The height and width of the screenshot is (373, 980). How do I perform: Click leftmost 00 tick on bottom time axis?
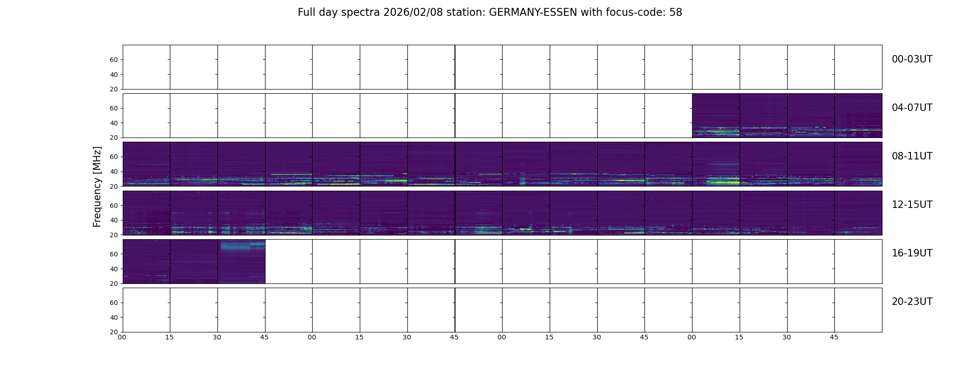click(x=122, y=337)
